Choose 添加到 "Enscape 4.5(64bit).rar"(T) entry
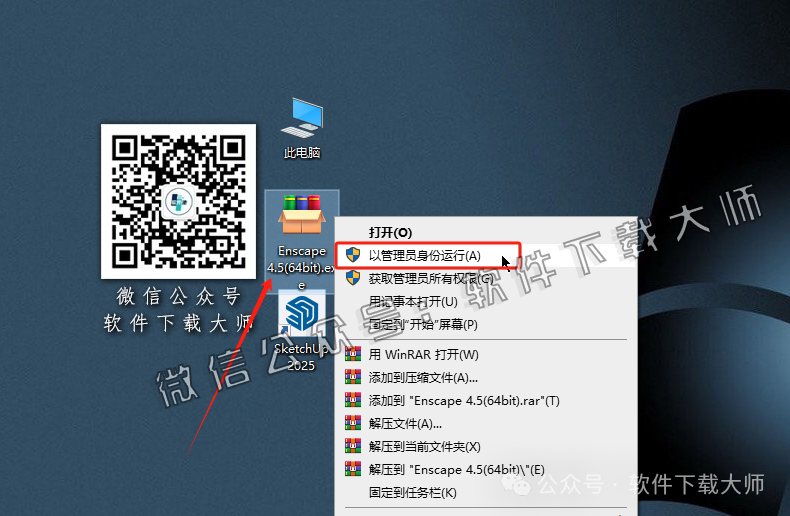The width and height of the screenshot is (790, 516). [486, 401]
